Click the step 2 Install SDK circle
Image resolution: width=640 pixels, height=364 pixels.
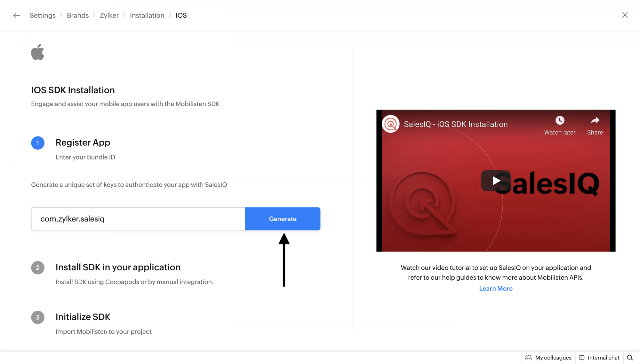click(x=38, y=267)
